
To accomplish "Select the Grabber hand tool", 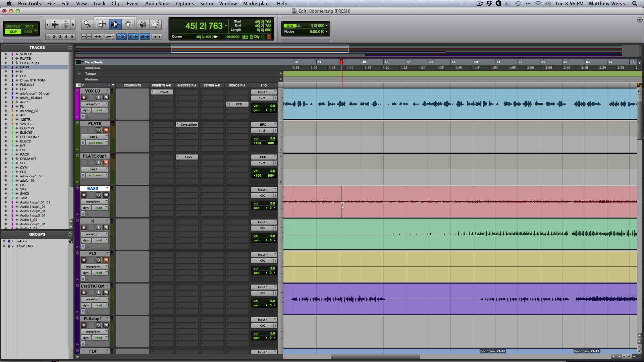I will (x=128, y=24).
